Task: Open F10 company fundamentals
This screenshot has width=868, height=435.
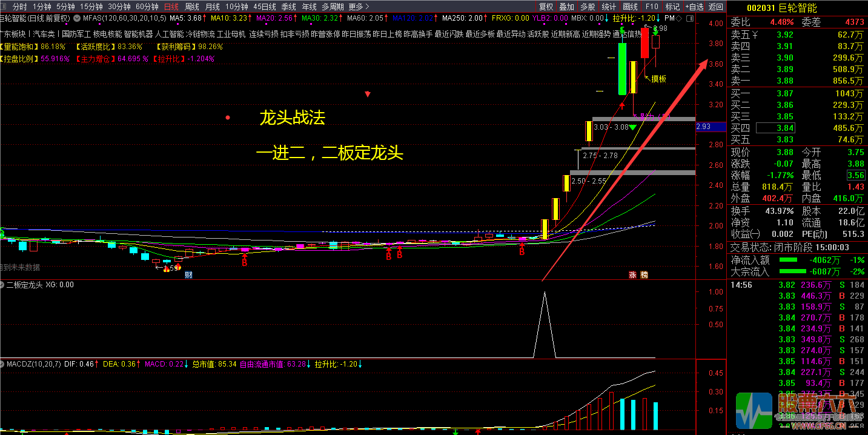Action: click(652, 6)
